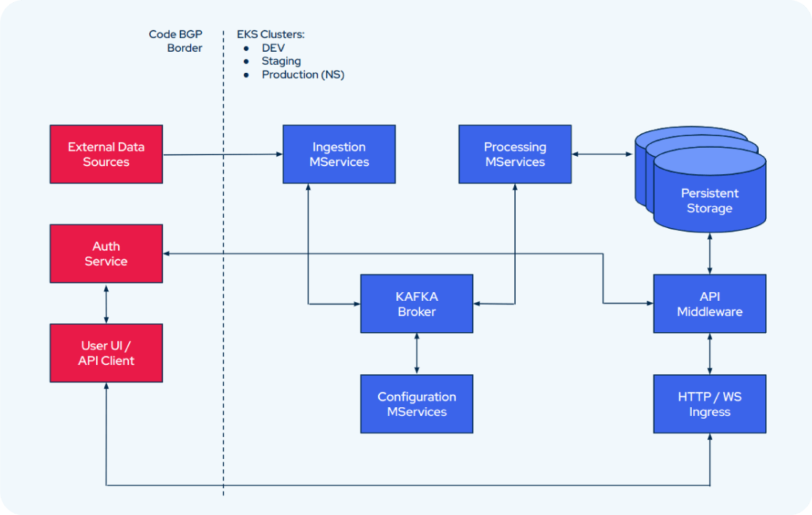Click the Code BGP Border label

[176, 41]
